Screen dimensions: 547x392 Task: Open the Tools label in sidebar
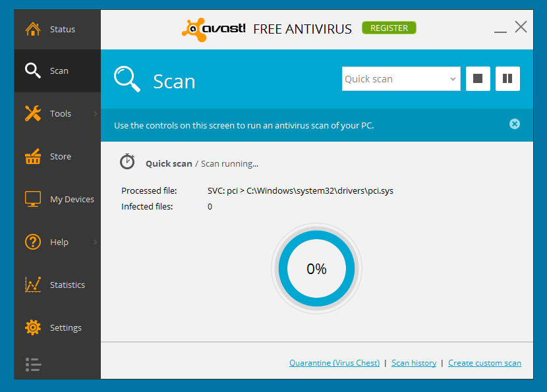click(x=61, y=114)
